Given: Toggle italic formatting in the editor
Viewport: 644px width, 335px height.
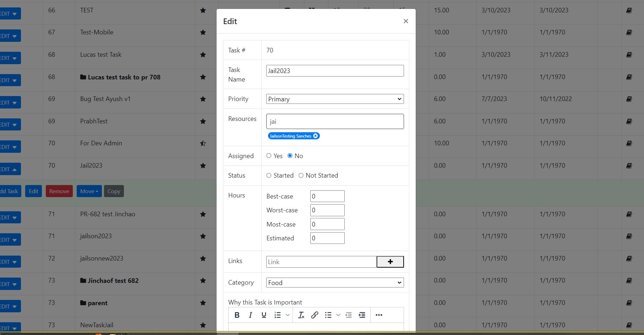Looking at the screenshot, I should coord(250,315).
